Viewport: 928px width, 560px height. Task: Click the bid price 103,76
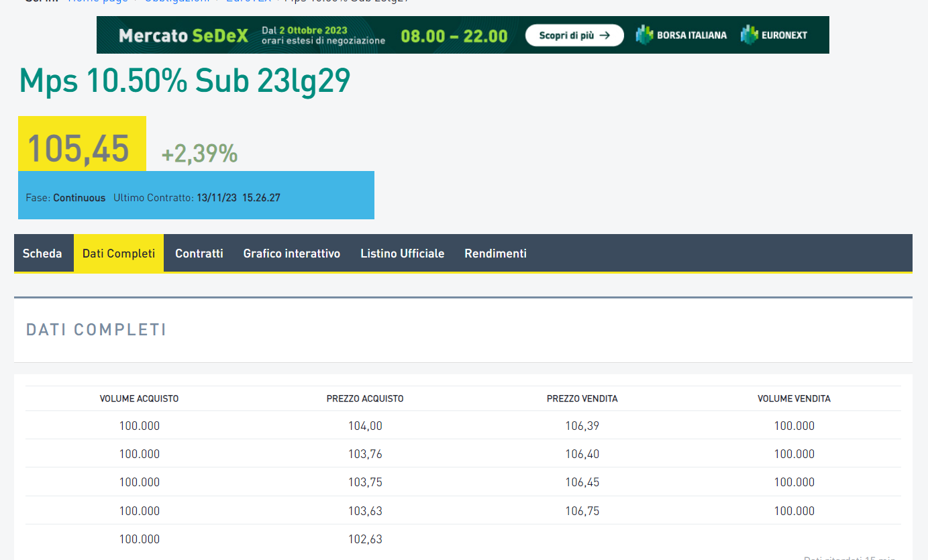[365, 454]
